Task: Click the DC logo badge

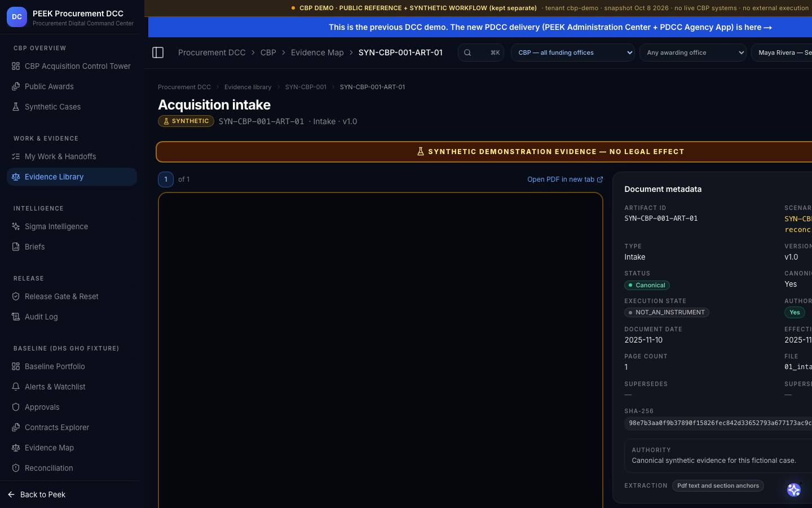Action: click(x=17, y=17)
